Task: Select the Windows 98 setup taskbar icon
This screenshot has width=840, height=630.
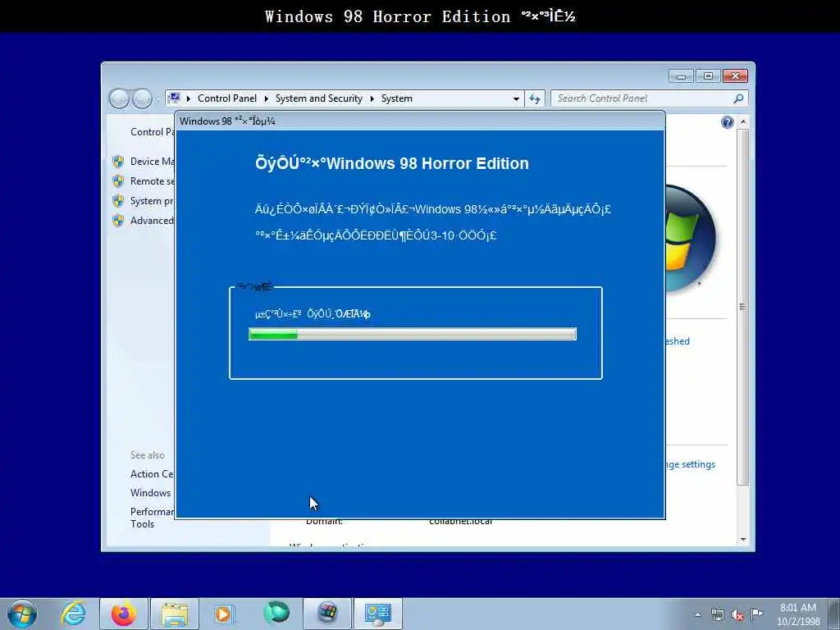Action: (x=327, y=614)
